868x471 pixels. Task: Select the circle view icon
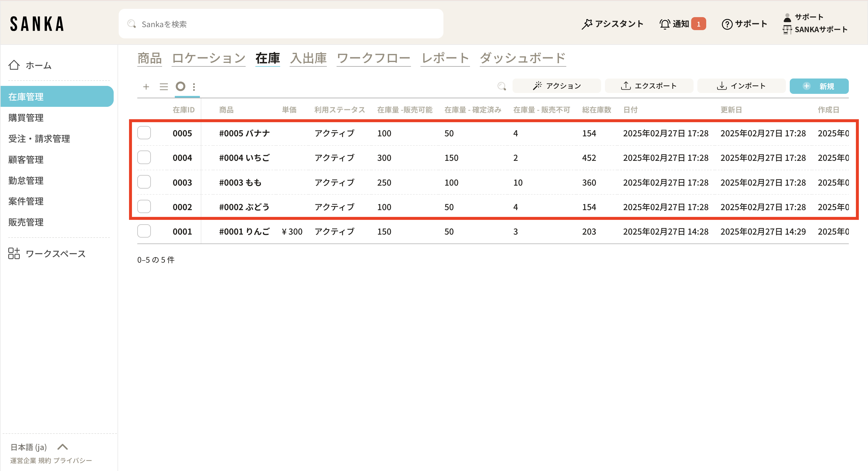[x=181, y=86]
